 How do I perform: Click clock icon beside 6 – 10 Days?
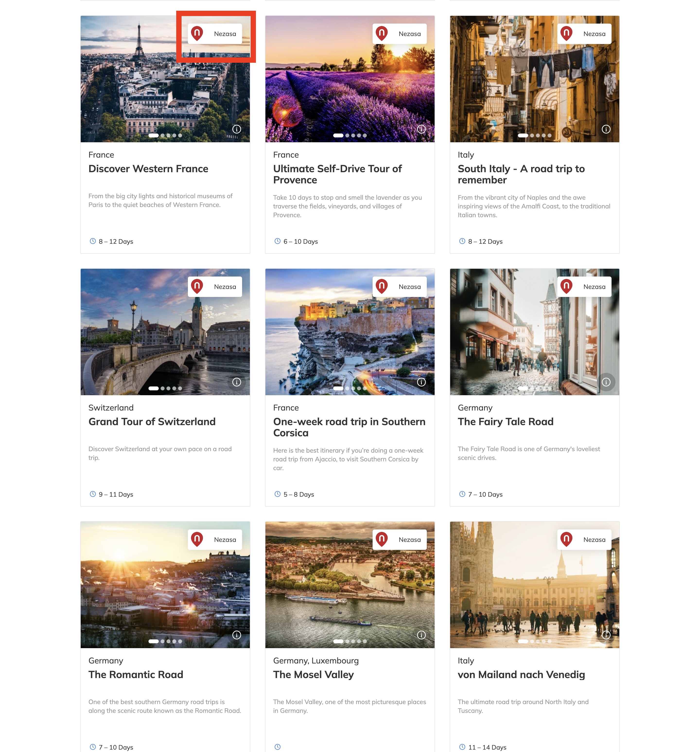[x=277, y=241]
